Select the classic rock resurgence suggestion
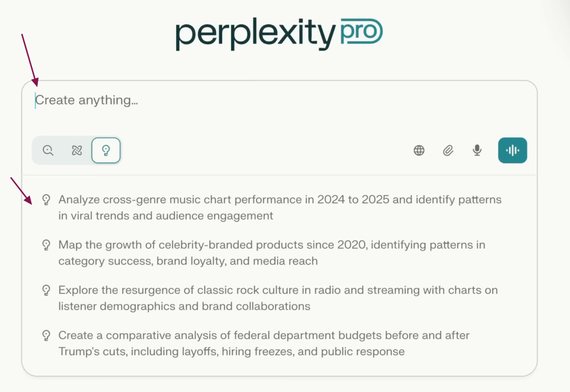570x392 pixels. pyautogui.click(x=277, y=298)
